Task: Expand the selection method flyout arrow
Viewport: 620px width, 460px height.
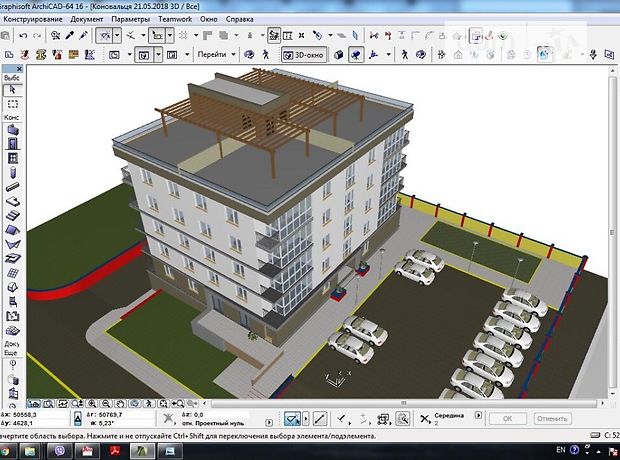Action: click(306, 418)
